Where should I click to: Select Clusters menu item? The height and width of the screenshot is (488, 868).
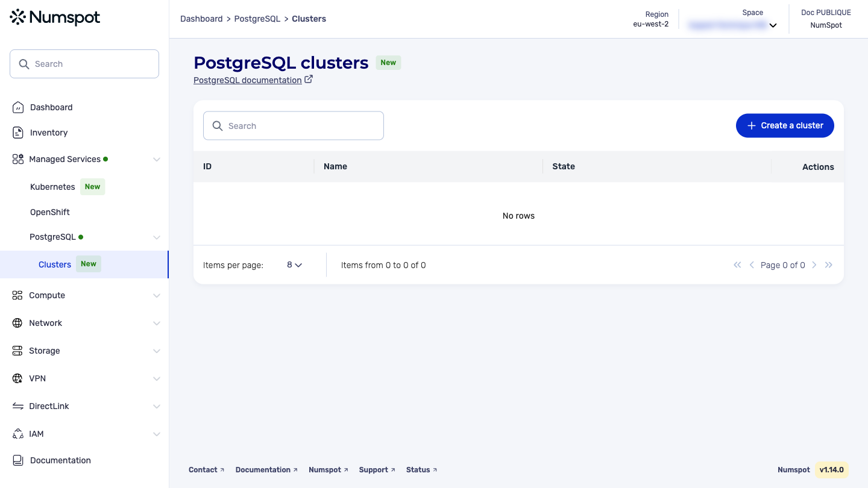coord(84,264)
